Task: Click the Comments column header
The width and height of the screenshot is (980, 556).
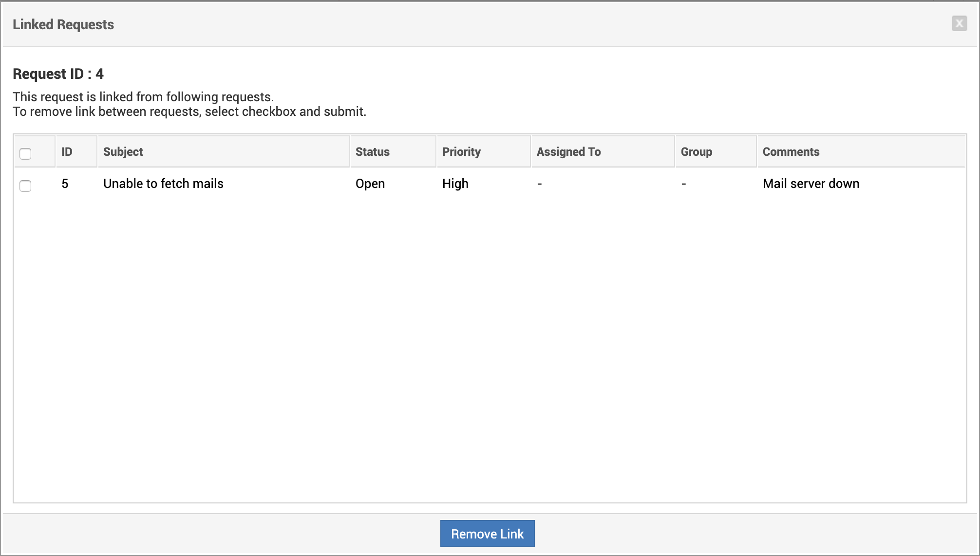Action: coord(791,152)
